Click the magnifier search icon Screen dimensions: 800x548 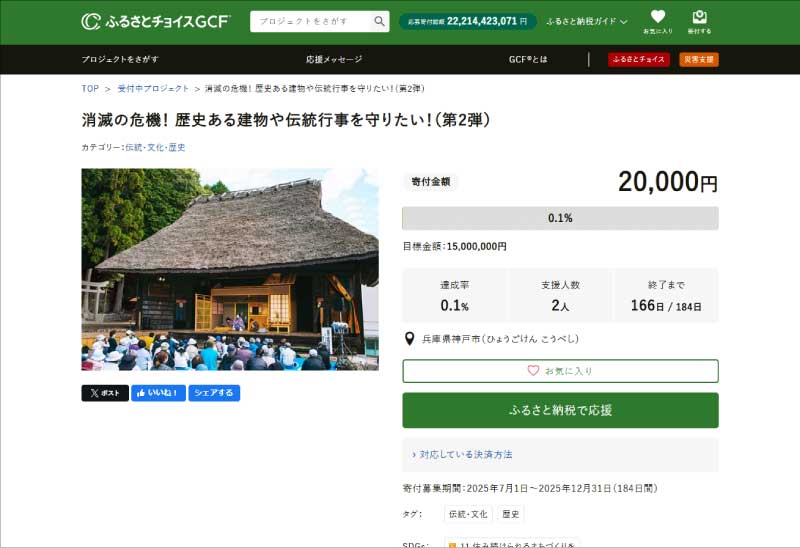(x=380, y=21)
